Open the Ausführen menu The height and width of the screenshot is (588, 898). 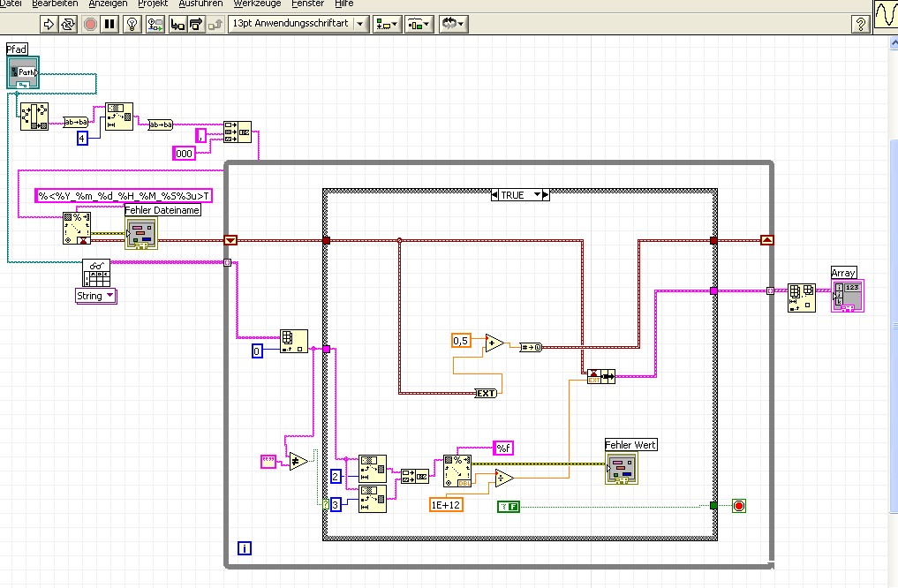pos(200,4)
